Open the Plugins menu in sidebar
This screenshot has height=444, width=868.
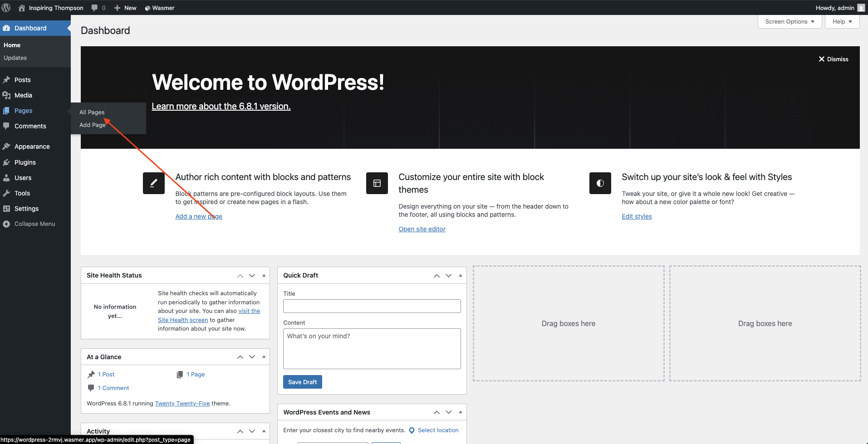click(x=25, y=162)
